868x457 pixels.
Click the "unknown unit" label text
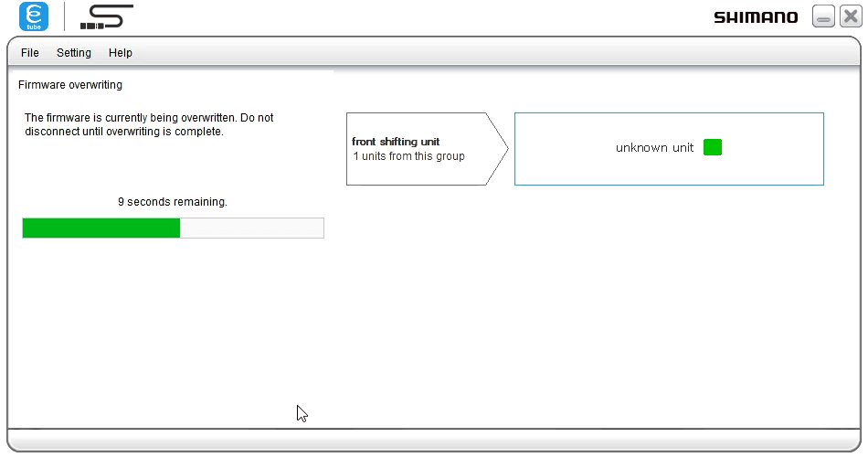pyautogui.click(x=654, y=148)
